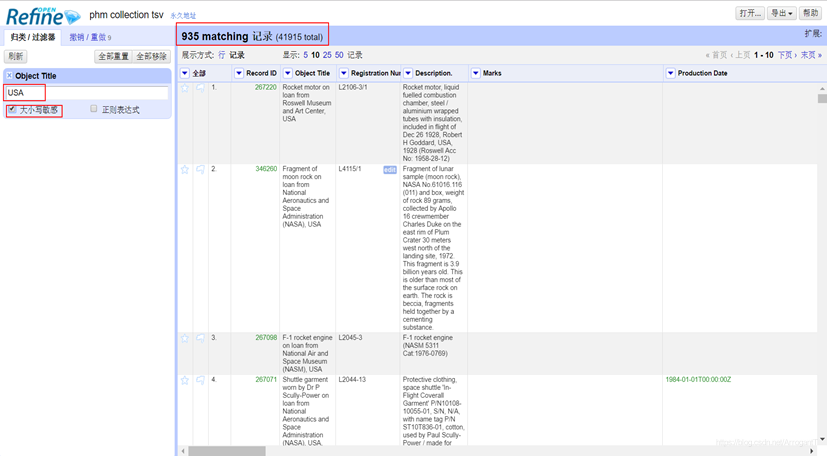Click Record ID 267071
The height and width of the screenshot is (456, 827).
click(266, 380)
